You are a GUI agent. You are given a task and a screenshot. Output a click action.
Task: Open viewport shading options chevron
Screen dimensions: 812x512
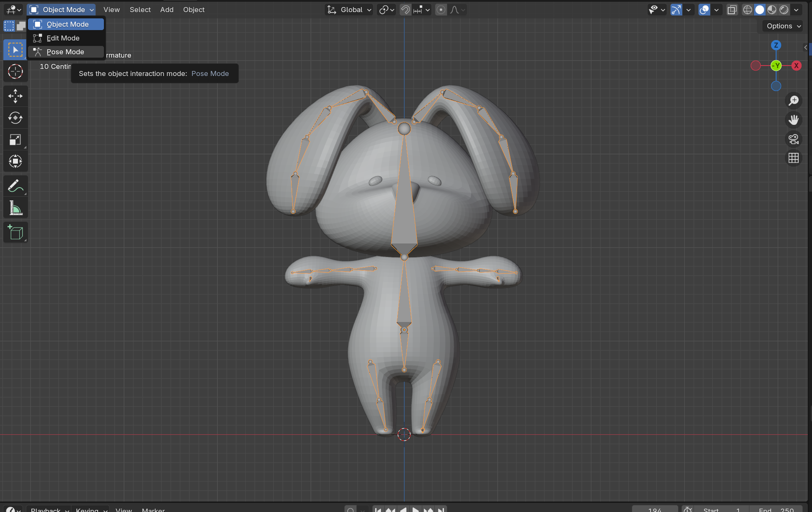(x=796, y=10)
